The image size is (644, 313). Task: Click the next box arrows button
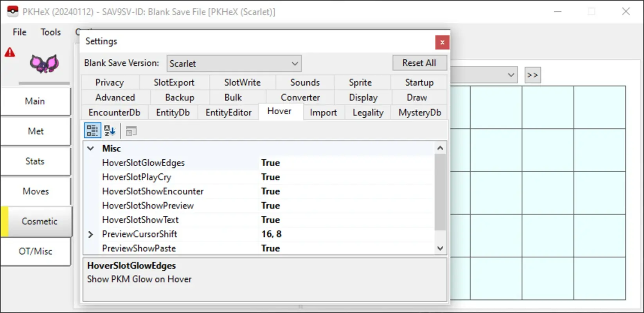(x=532, y=75)
